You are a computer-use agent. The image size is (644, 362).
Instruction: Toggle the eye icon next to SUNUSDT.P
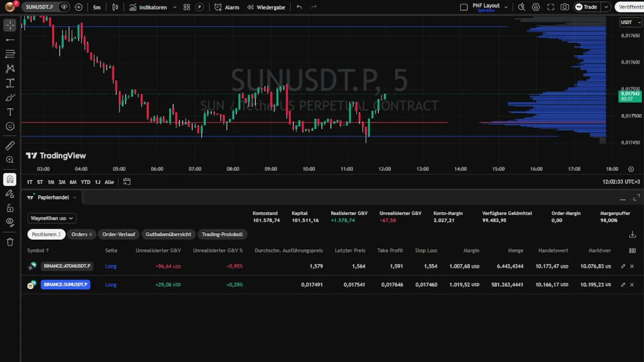click(x=64, y=7)
